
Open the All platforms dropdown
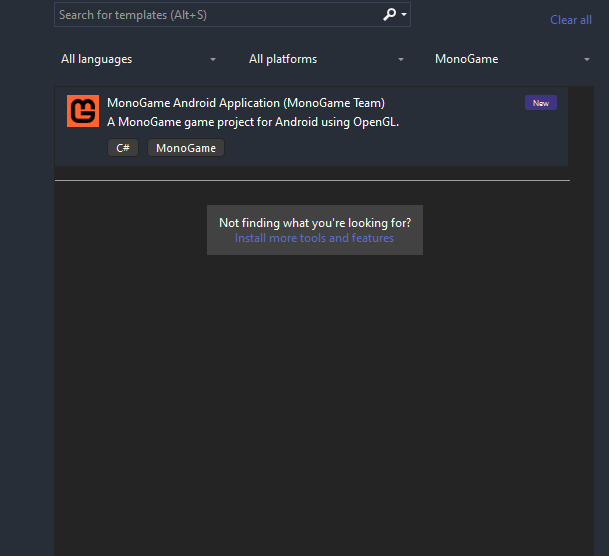pos(326,59)
